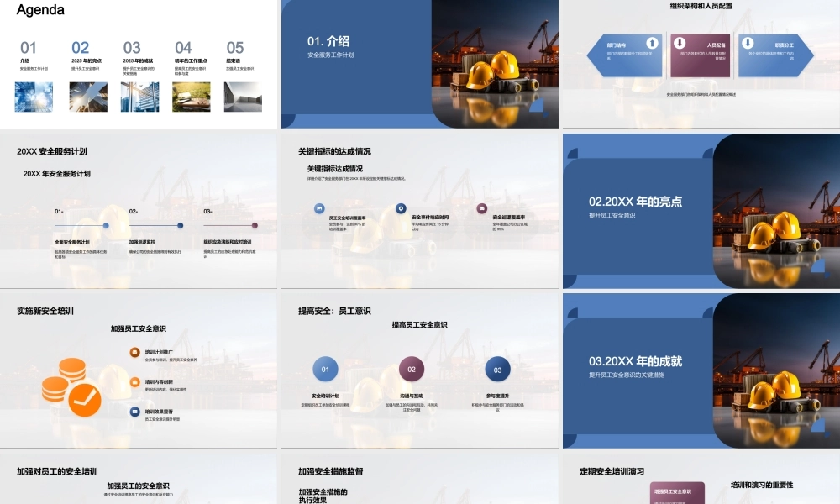Screen dimensions: 840x504
Task: Select the '加强对员工的安全培训' slide
Action: pos(139,478)
